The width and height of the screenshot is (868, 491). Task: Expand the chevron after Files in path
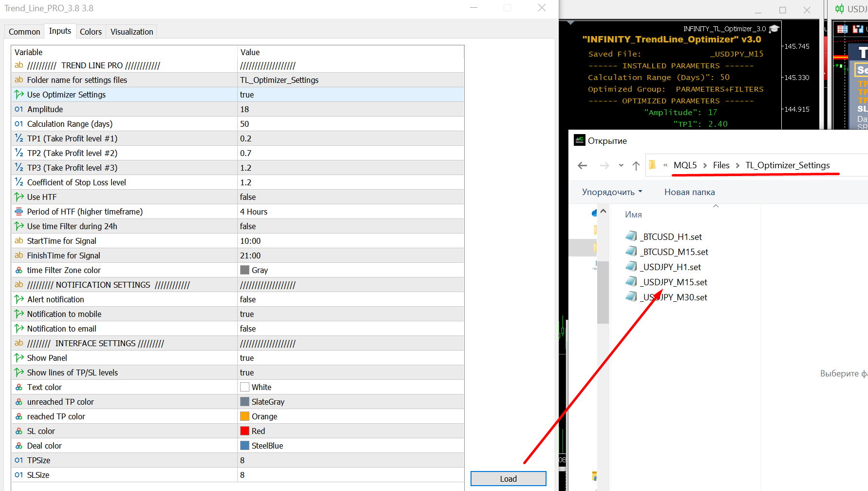(737, 166)
